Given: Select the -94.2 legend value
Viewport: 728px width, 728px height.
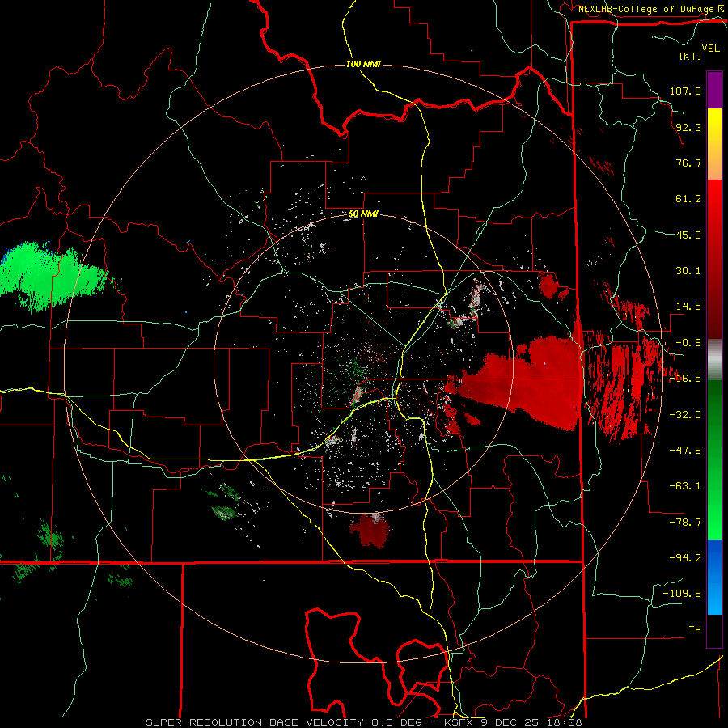Looking at the screenshot, I should click(x=685, y=558).
